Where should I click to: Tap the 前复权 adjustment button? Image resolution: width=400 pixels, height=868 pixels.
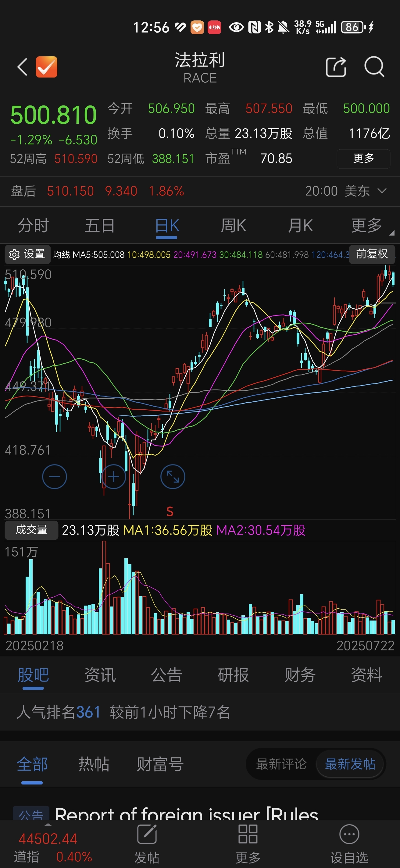click(x=372, y=254)
